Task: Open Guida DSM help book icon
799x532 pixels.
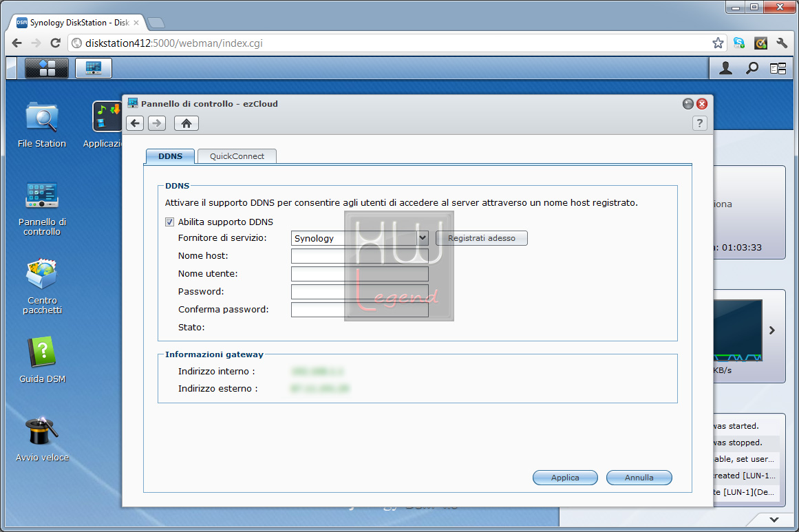Action: [42, 360]
